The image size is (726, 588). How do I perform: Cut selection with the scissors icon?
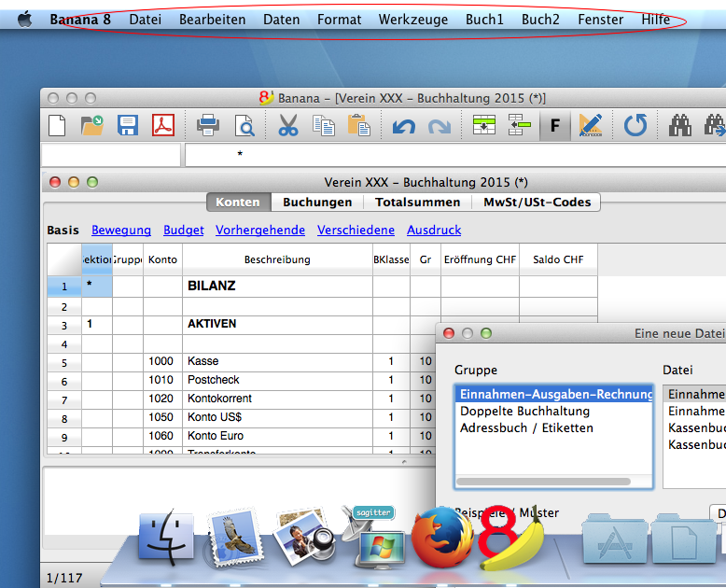288,125
